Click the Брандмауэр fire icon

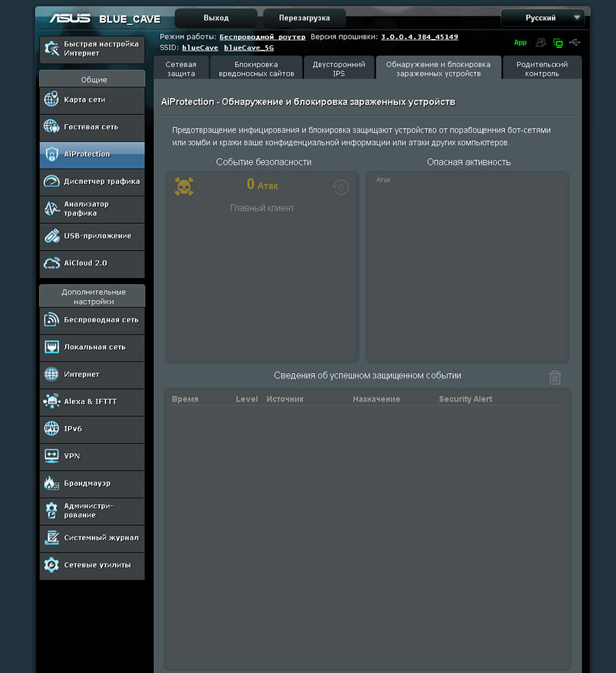(51, 483)
